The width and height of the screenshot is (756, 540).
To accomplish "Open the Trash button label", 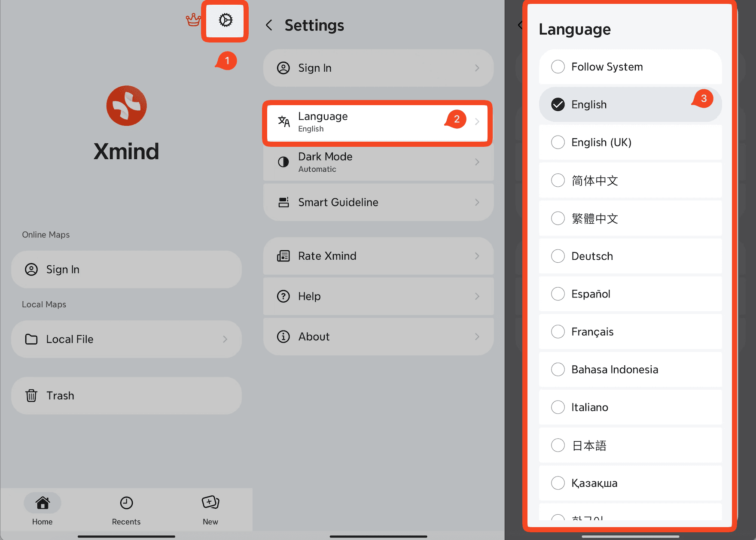I will coord(60,395).
